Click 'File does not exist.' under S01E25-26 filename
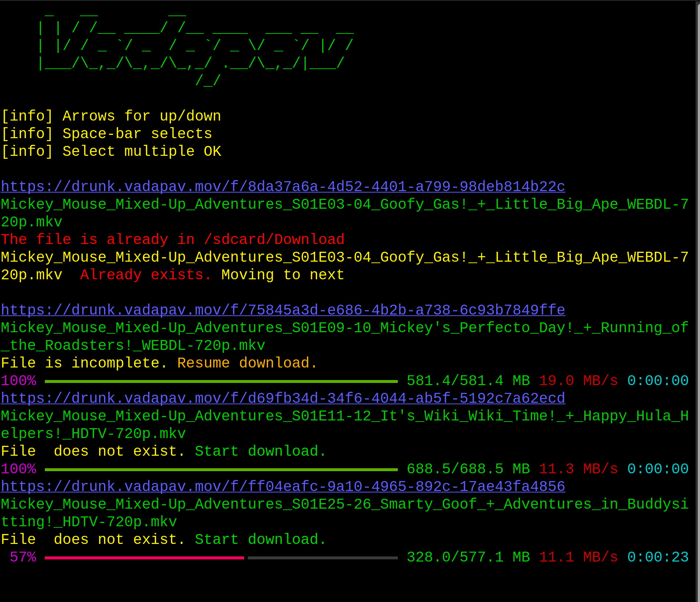 point(93,540)
